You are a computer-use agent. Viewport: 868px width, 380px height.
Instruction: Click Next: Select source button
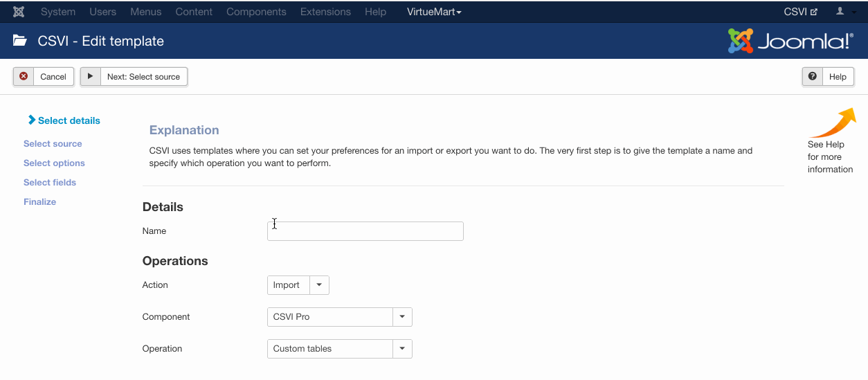point(134,76)
